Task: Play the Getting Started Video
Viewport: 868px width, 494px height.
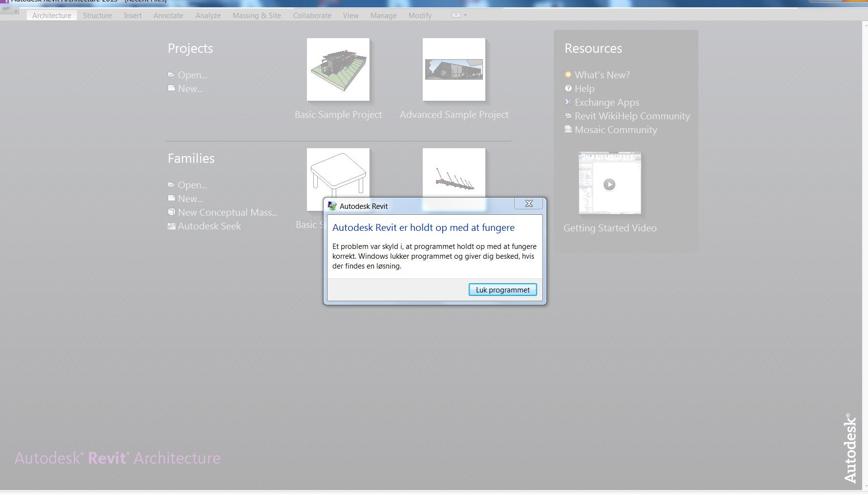Action: pos(609,183)
